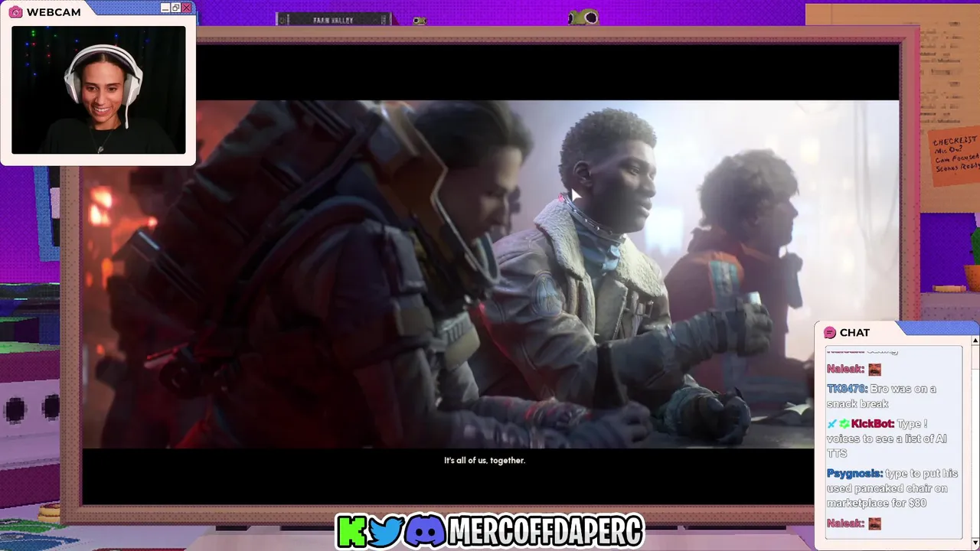Click the MERCOFFDAPERC handle text
This screenshot has height=551, width=980.
pyautogui.click(x=545, y=532)
